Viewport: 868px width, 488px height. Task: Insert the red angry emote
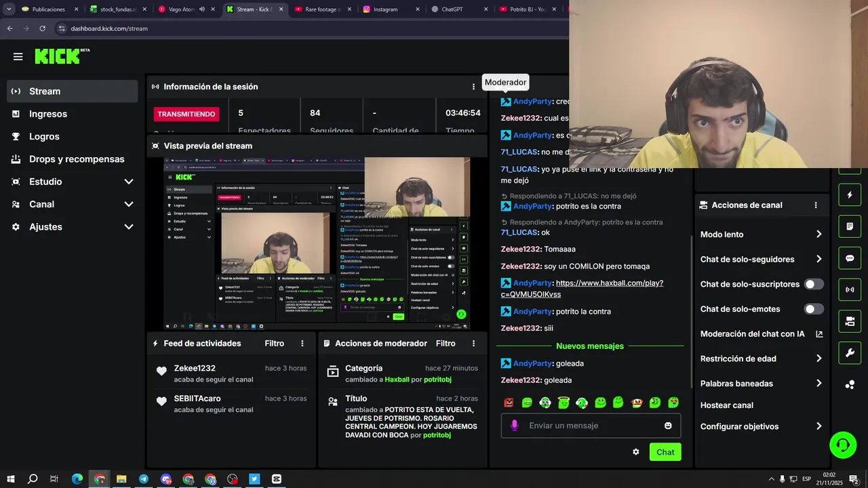pyautogui.click(x=509, y=403)
